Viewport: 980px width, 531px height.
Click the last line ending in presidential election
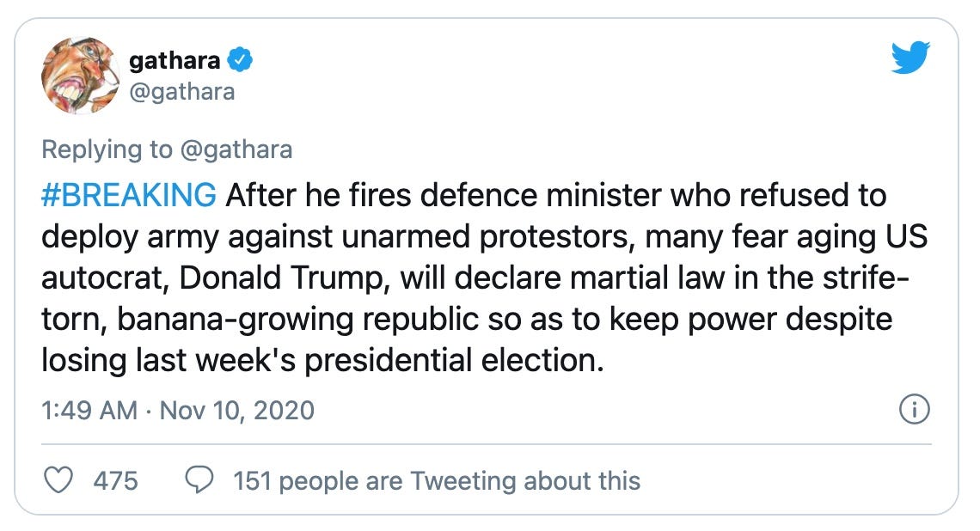click(322, 361)
